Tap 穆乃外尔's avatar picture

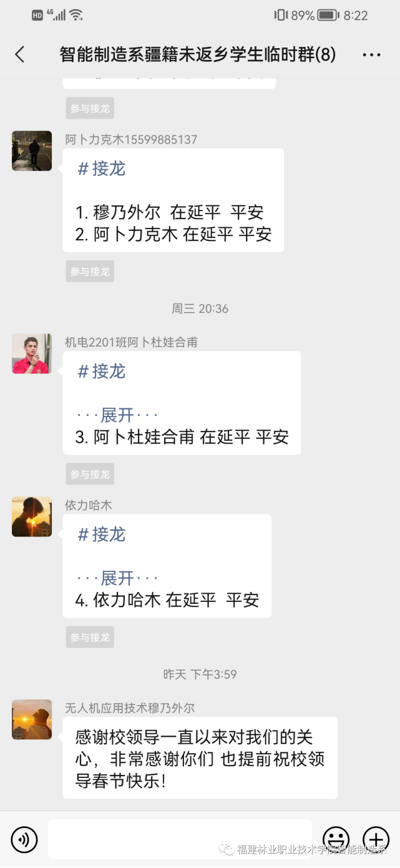[32, 719]
